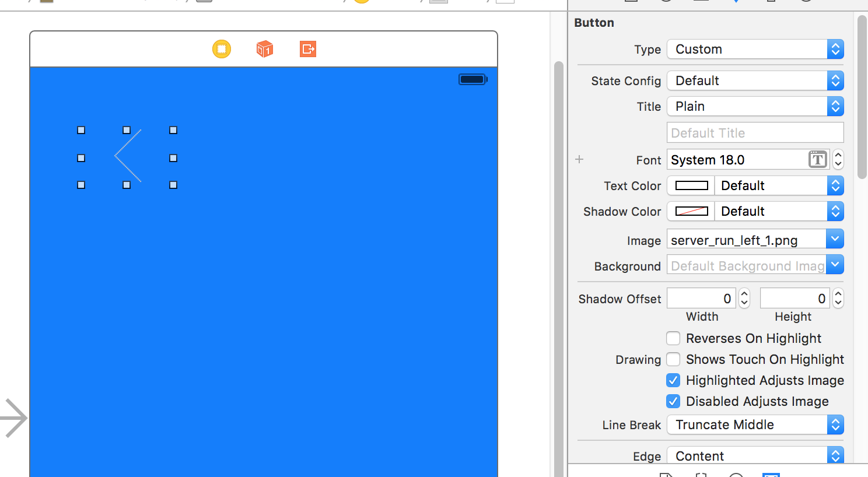
Task: Click the plus icon beside the Font label
Action: click(579, 159)
